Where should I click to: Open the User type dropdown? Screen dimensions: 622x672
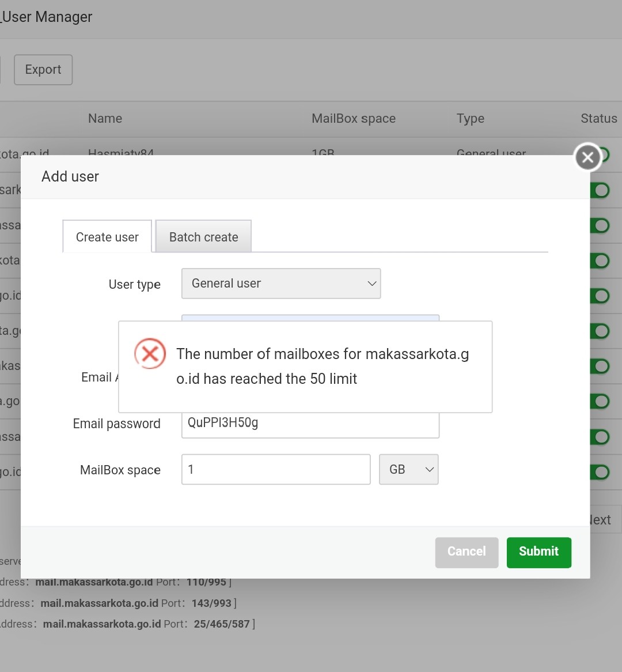point(280,284)
